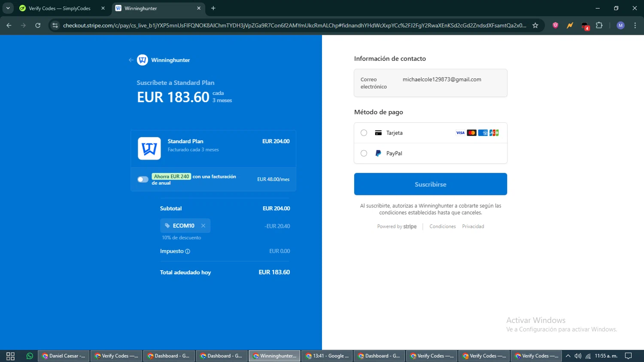Close the Winninghunter browser tab
The width and height of the screenshot is (644, 362).
[199, 8]
